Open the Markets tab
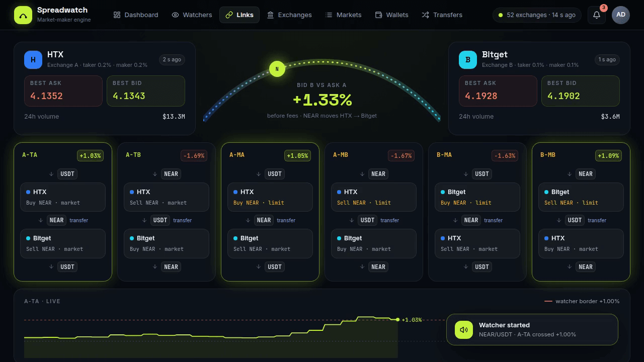 (x=343, y=15)
